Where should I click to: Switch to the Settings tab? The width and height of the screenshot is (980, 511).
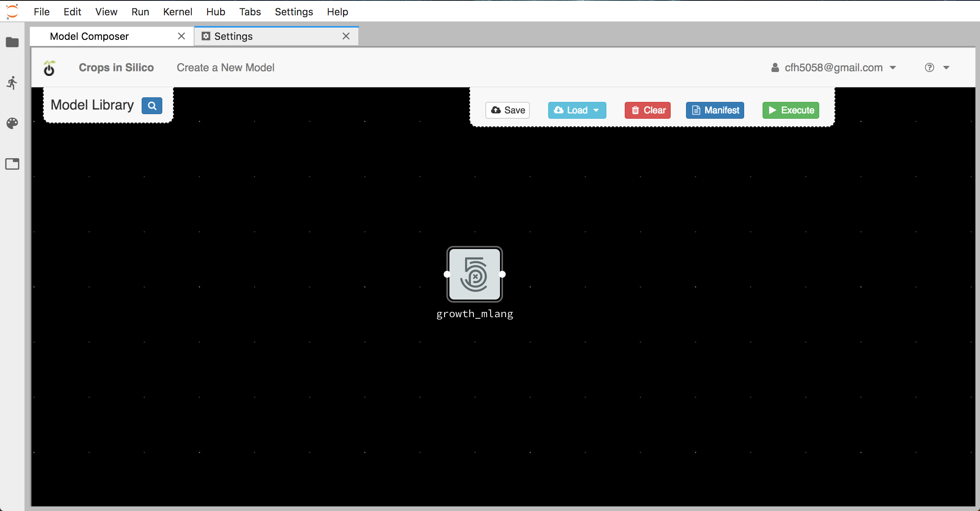click(276, 36)
